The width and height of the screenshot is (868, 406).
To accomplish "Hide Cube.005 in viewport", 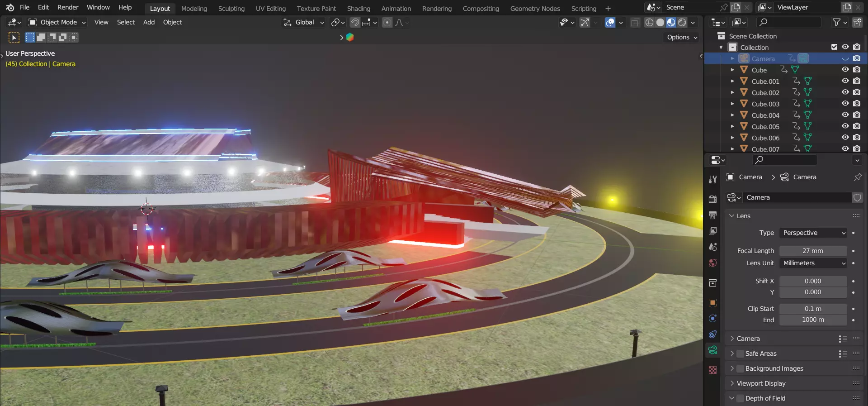I will pyautogui.click(x=845, y=126).
